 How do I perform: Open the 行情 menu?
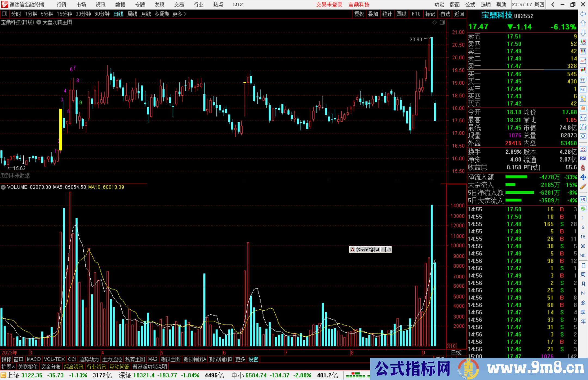[61, 5]
